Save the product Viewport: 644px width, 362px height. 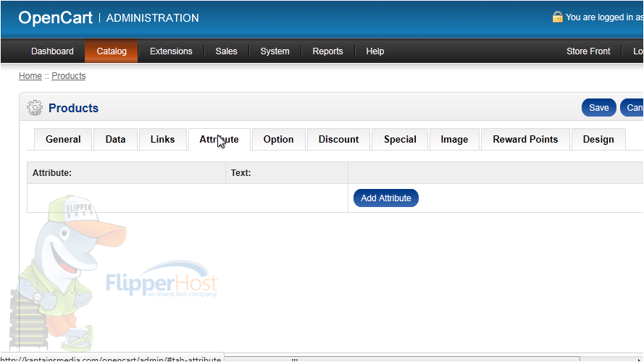[x=599, y=108]
